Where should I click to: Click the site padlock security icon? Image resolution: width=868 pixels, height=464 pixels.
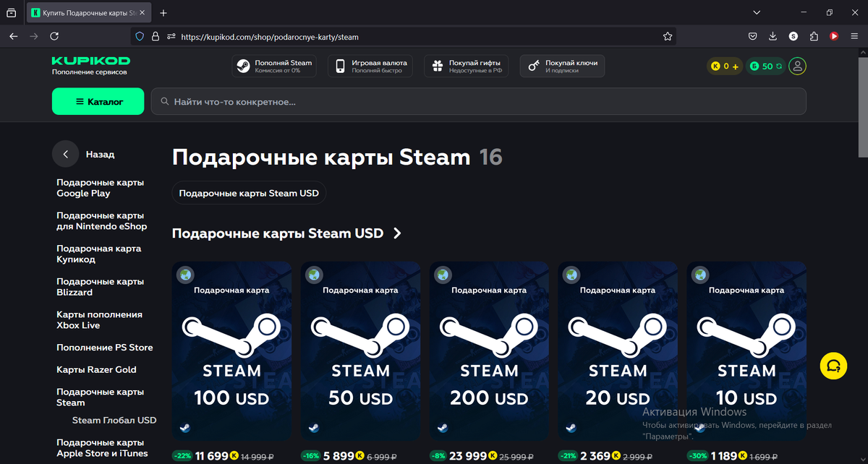tap(155, 36)
